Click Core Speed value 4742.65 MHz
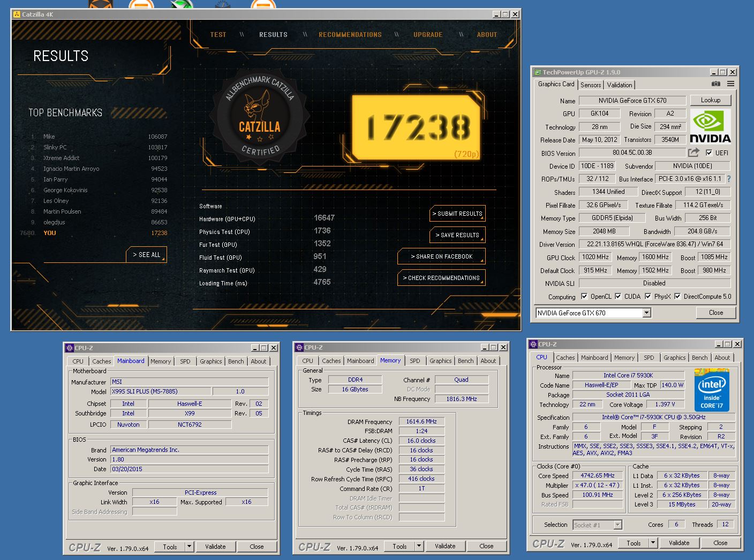 tap(598, 475)
